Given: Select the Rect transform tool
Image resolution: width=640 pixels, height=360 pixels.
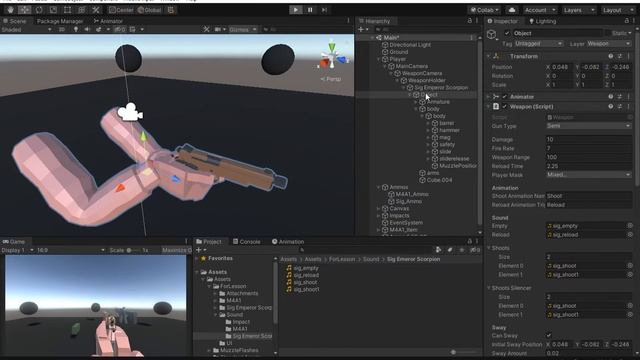Looking at the screenshot, I should tap(67, 10).
